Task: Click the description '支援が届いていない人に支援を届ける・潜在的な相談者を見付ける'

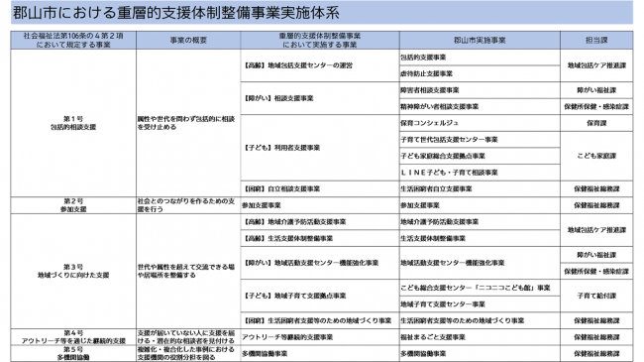Action: tap(186, 337)
